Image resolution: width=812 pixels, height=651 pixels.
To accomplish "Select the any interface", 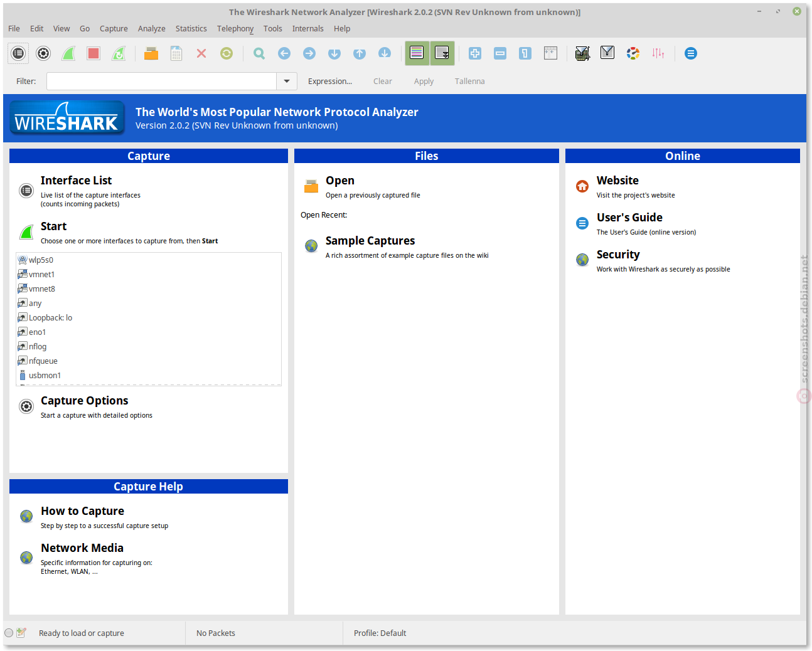I will click(x=149, y=303).
